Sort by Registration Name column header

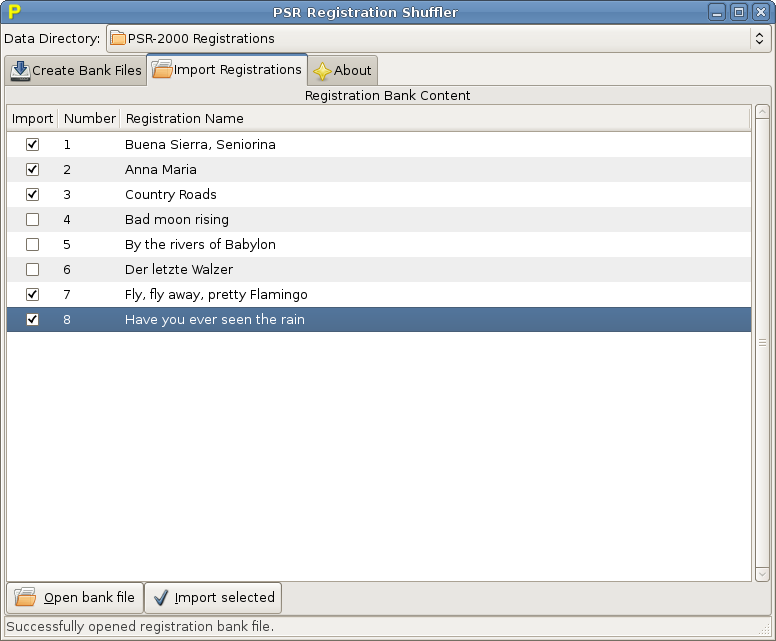(x=184, y=118)
